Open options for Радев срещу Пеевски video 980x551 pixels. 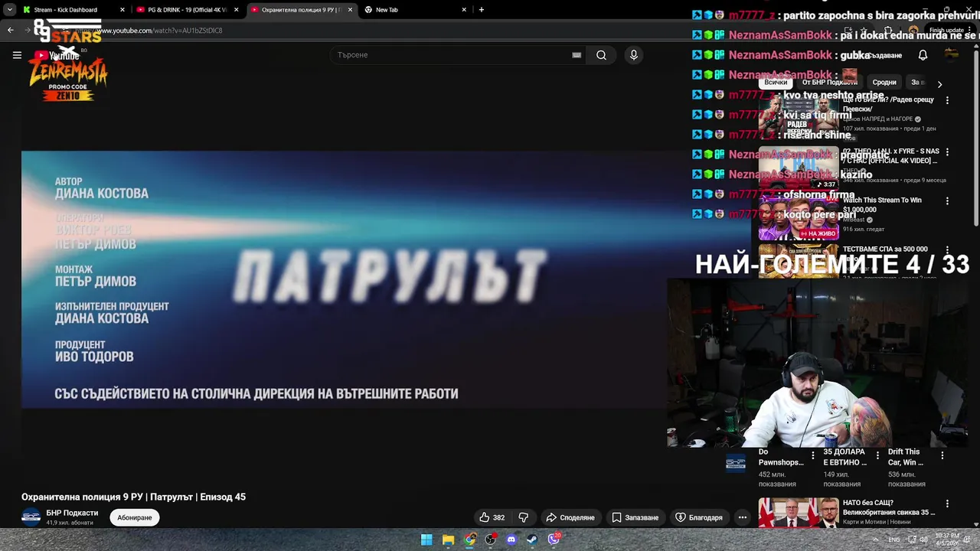coord(947,100)
